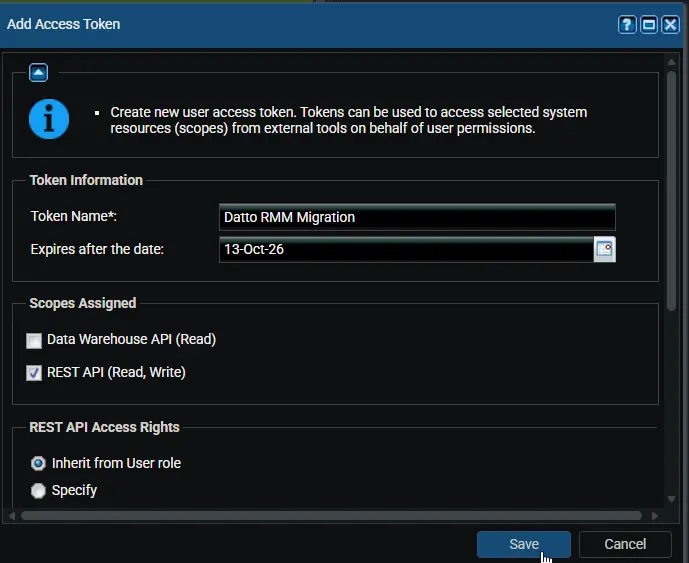Click the Expires after the date field
Image resolution: width=689 pixels, height=563 pixels.
[x=406, y=249]
